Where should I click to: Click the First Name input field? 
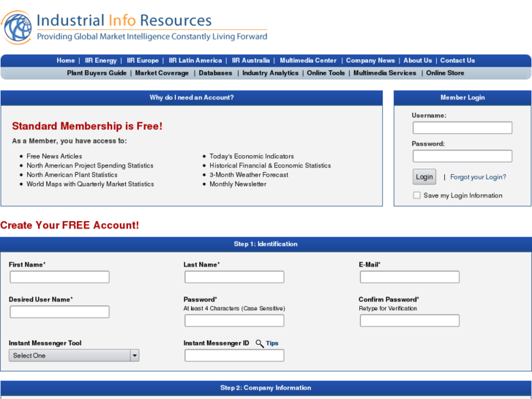tap(60, 277)
